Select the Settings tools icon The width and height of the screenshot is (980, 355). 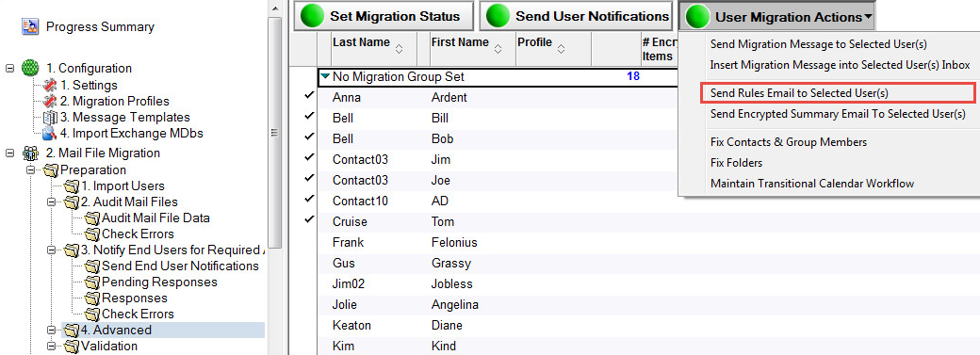pos(49,85)
